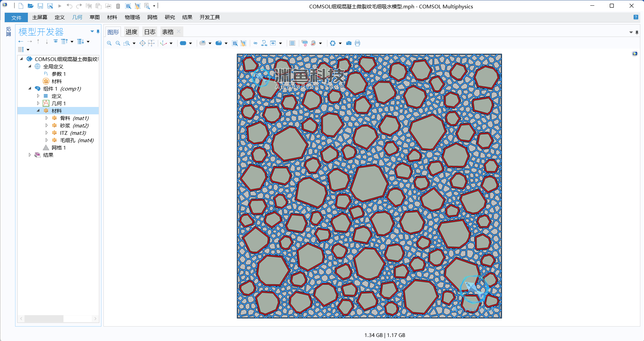Image resolution: width=644 pixels, height=341 pixels.
Task: Clear selection with the broom icon in graphics toolbar
Action: pos(243,43)
